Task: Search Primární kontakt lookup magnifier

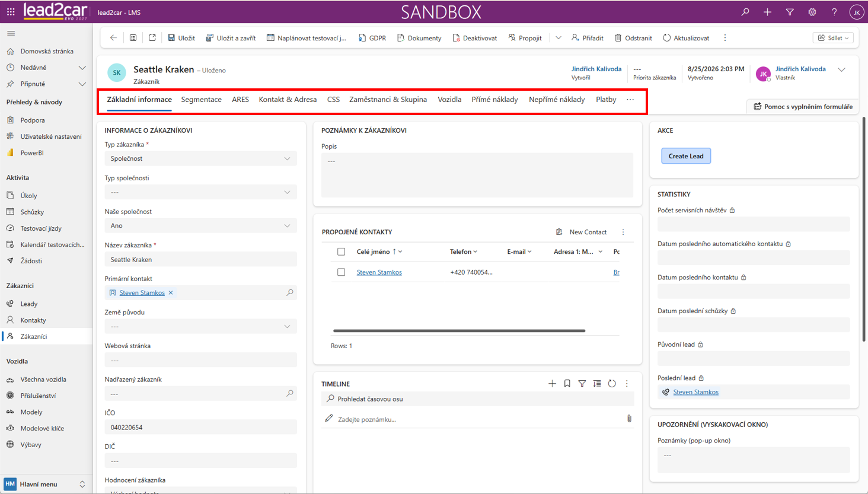Action: point(290,292)
